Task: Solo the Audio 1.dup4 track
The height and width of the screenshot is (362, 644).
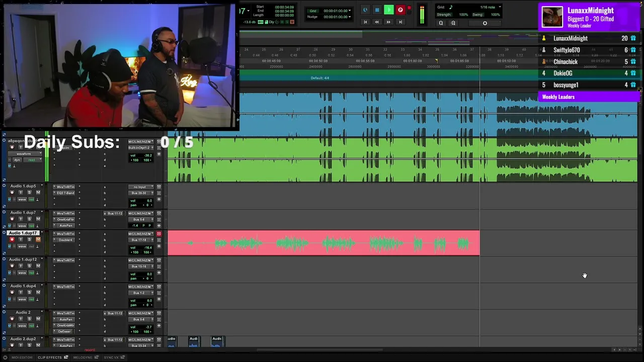Action: click(29, 293)
